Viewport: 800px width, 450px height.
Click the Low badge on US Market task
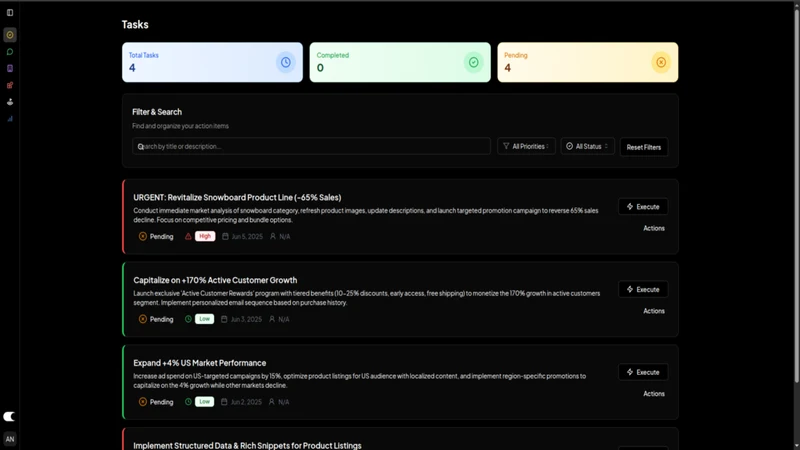204,402
